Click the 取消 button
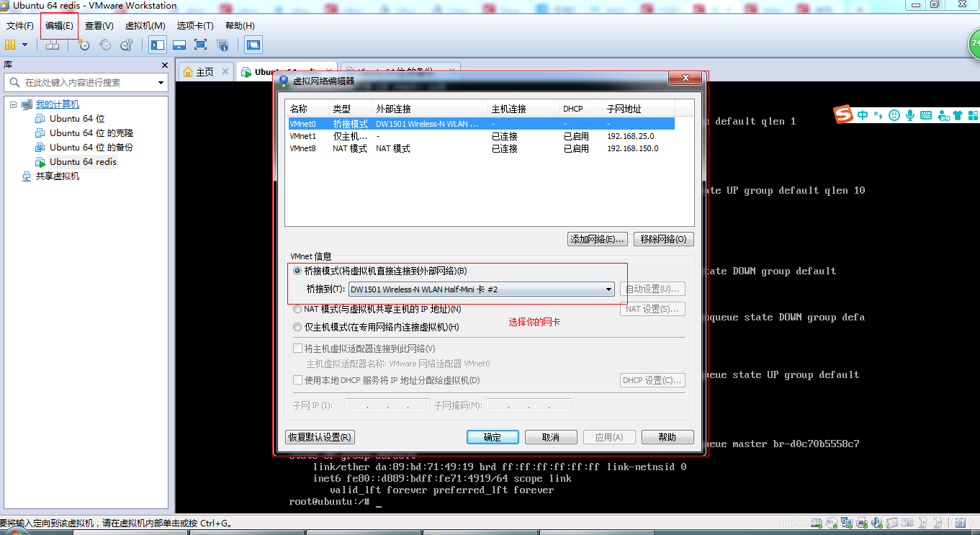The height and width of the screenshot is (535, 980). click(x=551, y=437)
